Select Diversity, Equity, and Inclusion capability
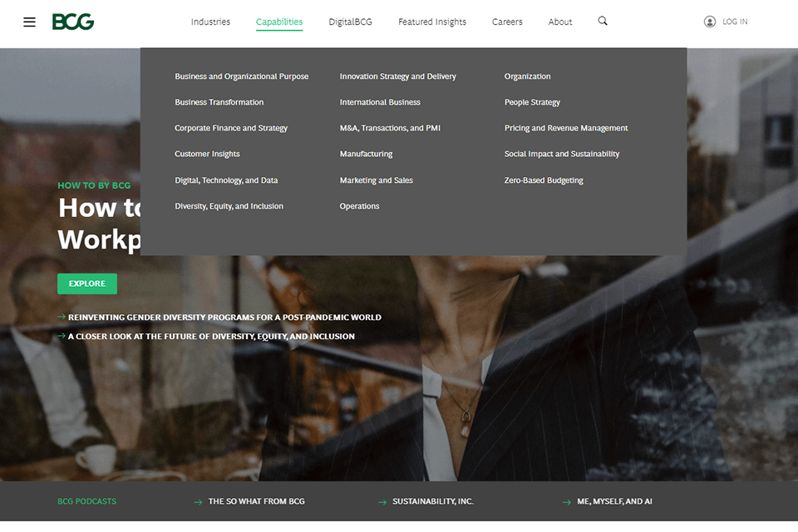 coord(229,206)
